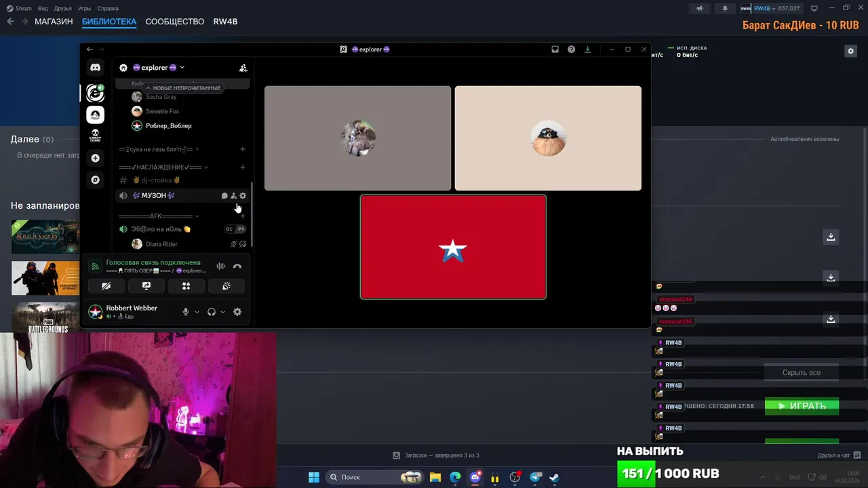This screenshot has width=868, height=488.
Task: Select the Crazy Team skull server icon
Action: 96,136
